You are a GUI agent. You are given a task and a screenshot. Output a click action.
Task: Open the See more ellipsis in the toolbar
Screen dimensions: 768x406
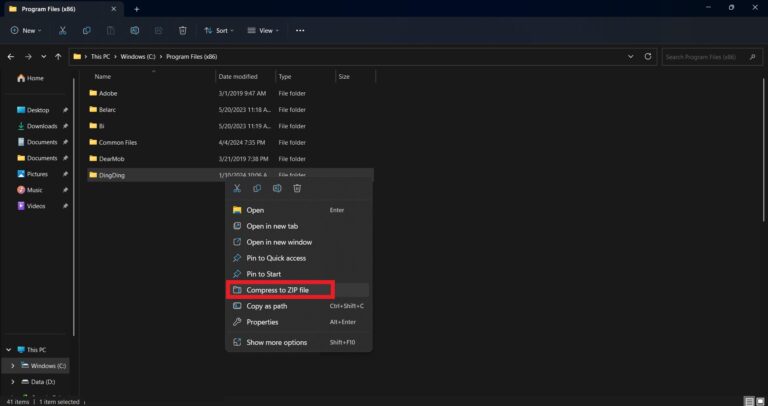click(300, 30)
